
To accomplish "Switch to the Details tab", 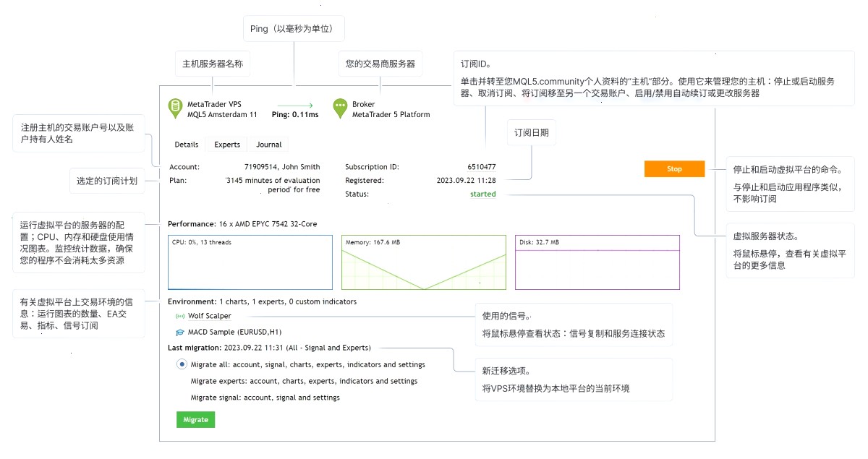I will coord(187,145).
